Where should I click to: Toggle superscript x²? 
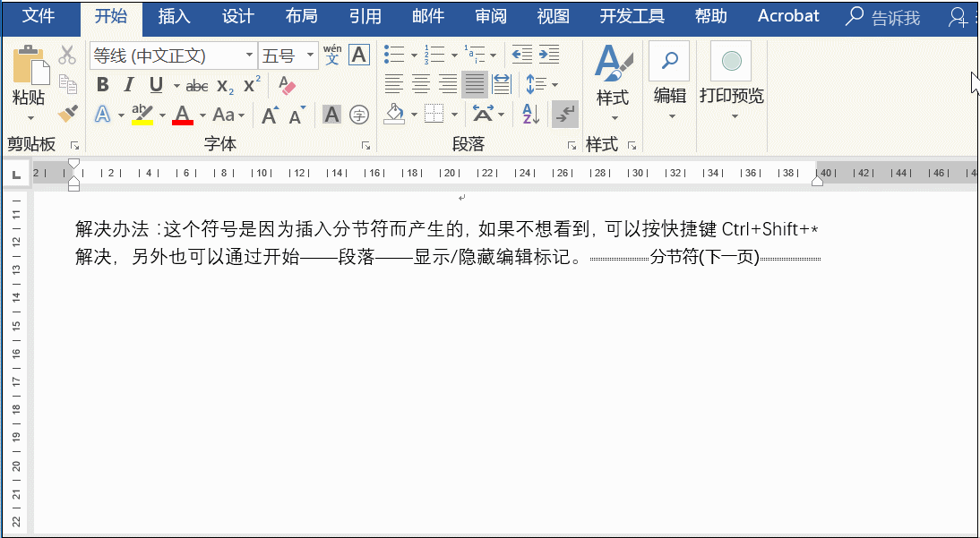point(252,84)
